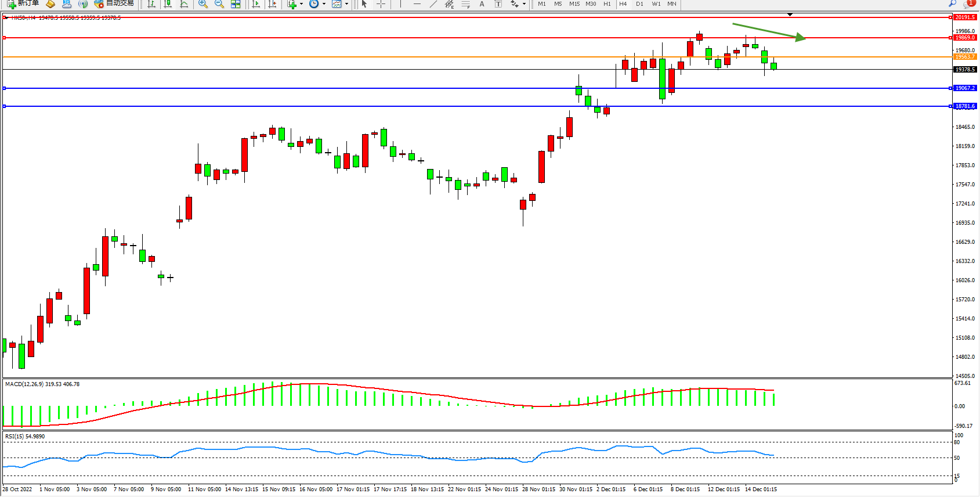The height and width of the screenshot is (497, 980).
Task: Open the Periodicity clock dropdown arrow
Action: click(324, 3)
